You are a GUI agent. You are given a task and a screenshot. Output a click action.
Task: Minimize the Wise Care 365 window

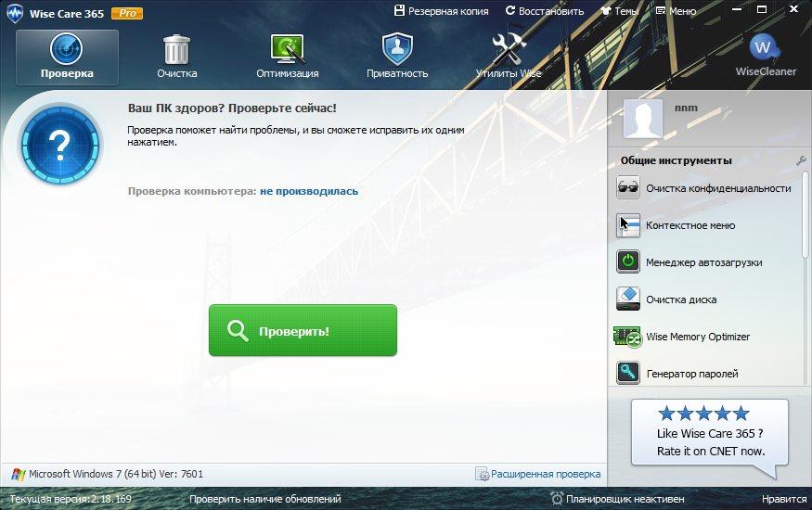(737, 9)
